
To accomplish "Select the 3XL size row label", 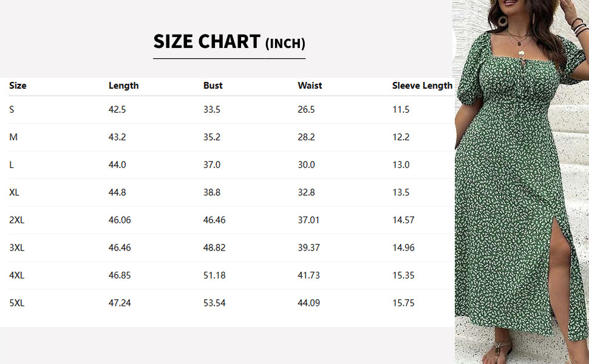I will pos(16,248).
